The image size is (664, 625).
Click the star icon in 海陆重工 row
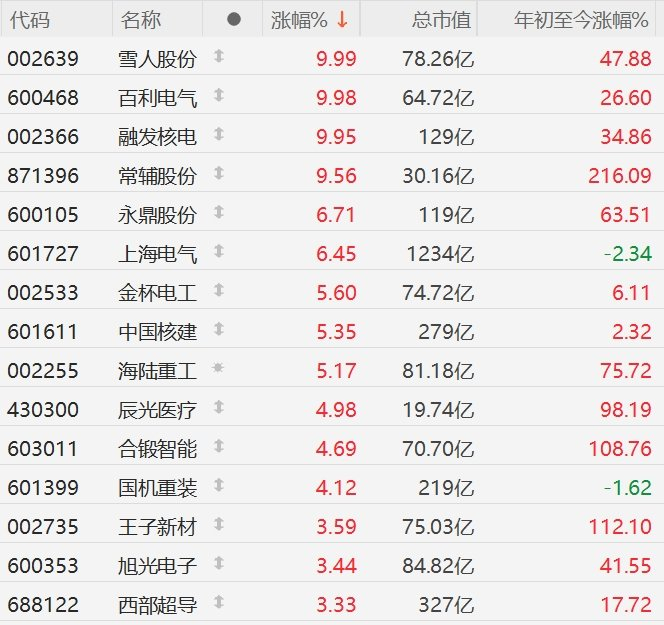[218, 368]
